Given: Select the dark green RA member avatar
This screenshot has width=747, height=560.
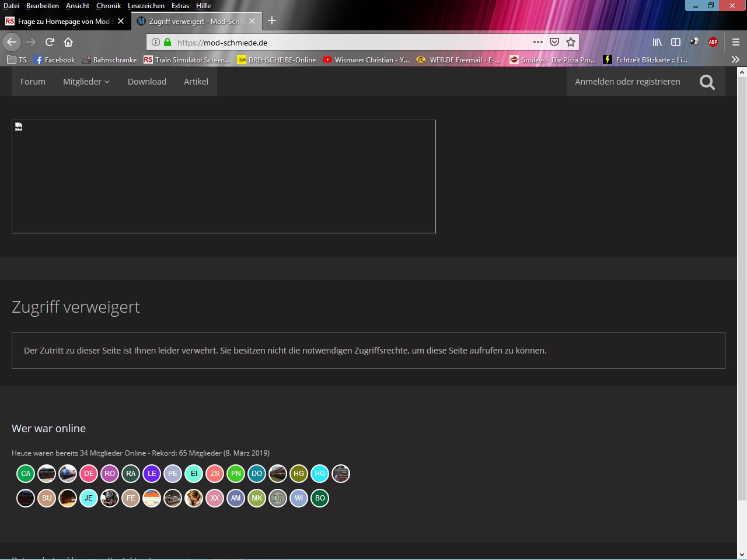Looking at the screenshot, I should coord(131,474).
